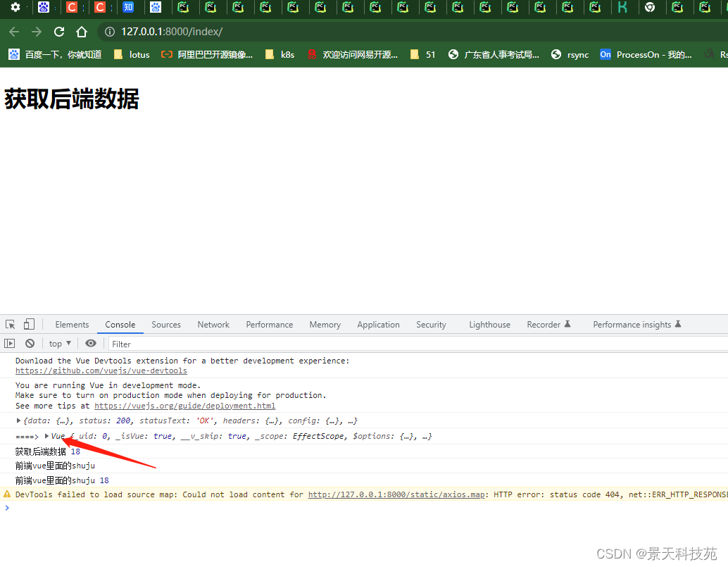The width and height of the screenshot is (728, 567).
Task: Open the 欢迎访问网易开源 bookmark
Action: pyautogui.click(x=353, y=54)
